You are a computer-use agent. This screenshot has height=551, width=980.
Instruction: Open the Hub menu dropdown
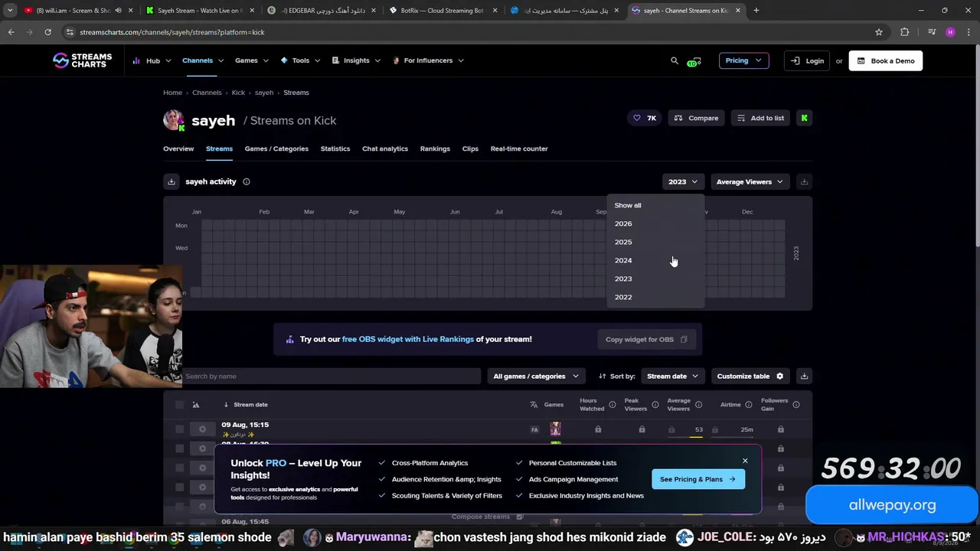click(152, 60)
